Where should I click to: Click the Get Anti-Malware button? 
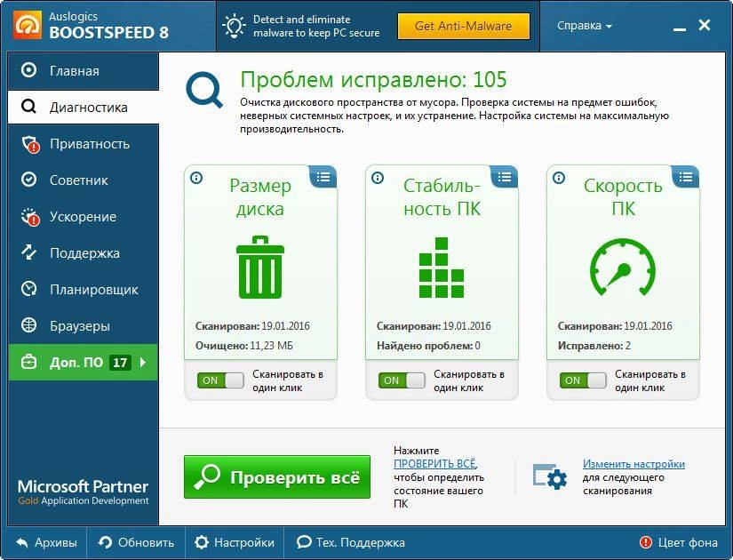pos(463,26)
